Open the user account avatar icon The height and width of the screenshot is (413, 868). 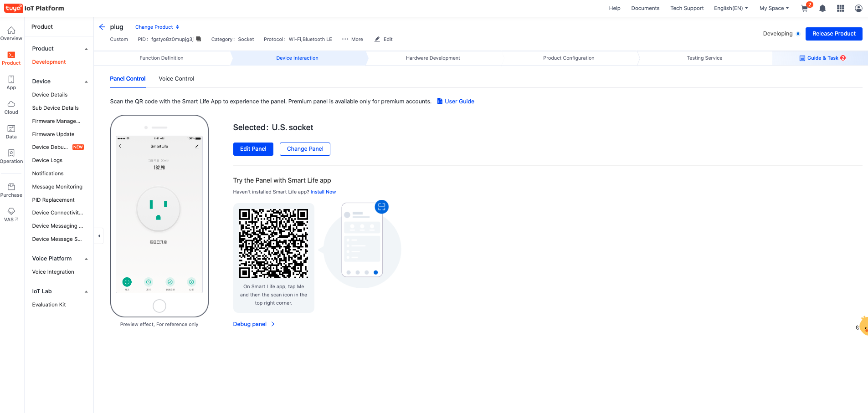pyautogui.click(x=858, y=8)
